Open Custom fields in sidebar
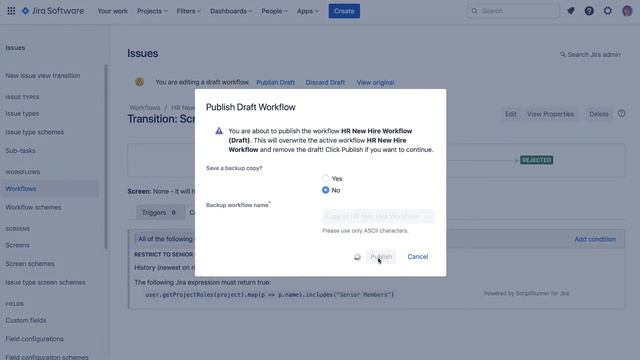The width and height of the screenshot is (640, 360). click(x=26, y=320)
